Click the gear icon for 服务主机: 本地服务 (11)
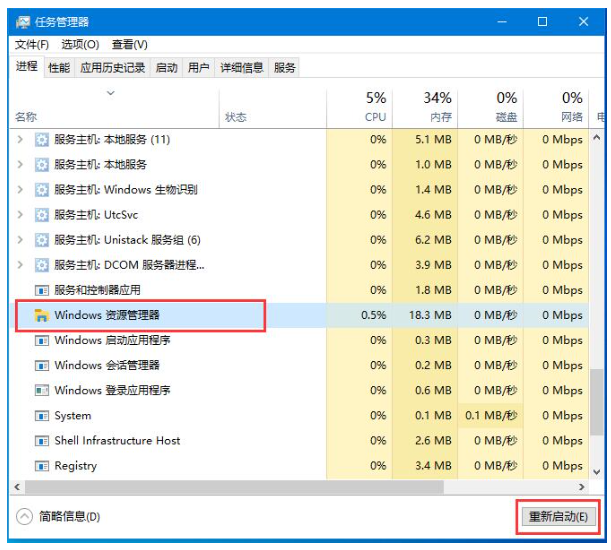The width and height of the screenshot is (611, 550). coord(42,139)
